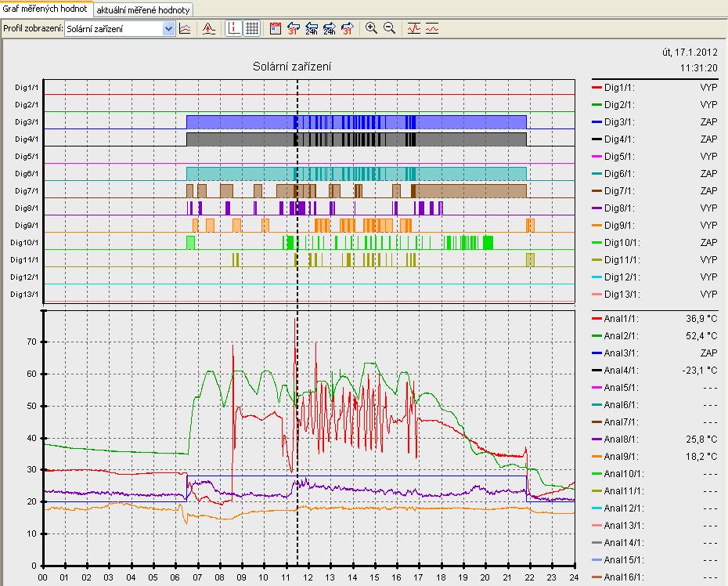Click the 25,8 °C value for Anal8/1

701,439
